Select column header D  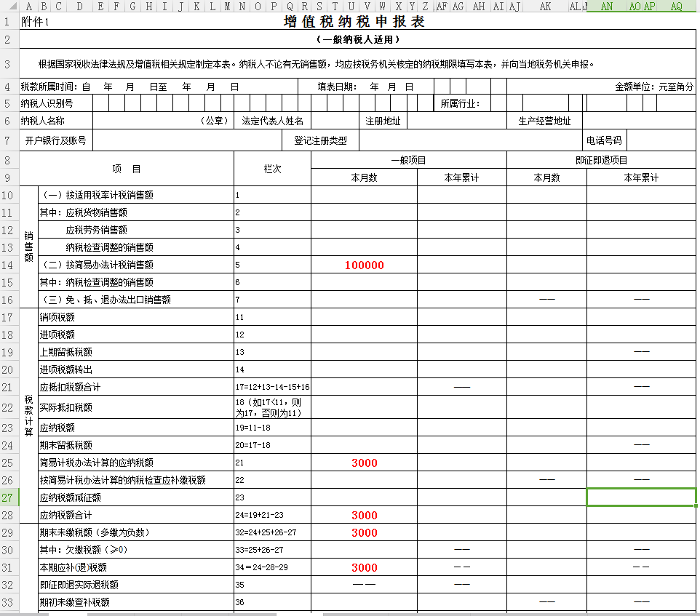(x=79, y=7)
